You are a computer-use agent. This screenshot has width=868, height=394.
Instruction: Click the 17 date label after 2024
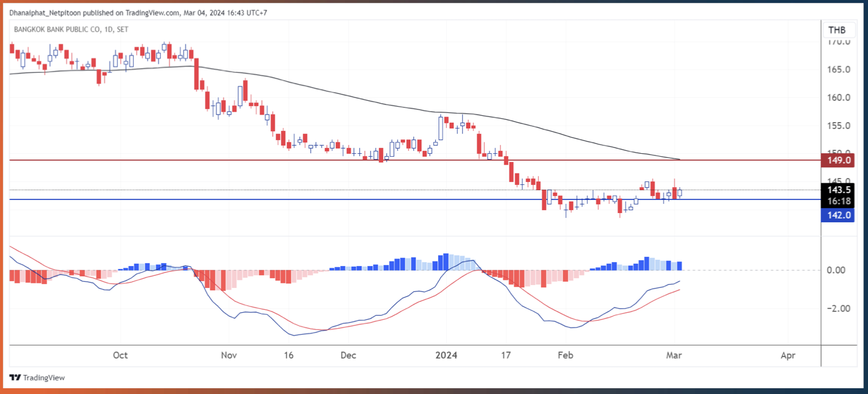(x=507, y=355)
